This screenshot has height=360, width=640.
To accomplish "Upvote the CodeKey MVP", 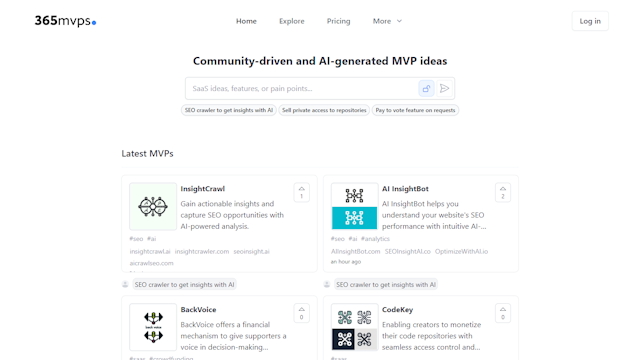I will coord(503,313).
